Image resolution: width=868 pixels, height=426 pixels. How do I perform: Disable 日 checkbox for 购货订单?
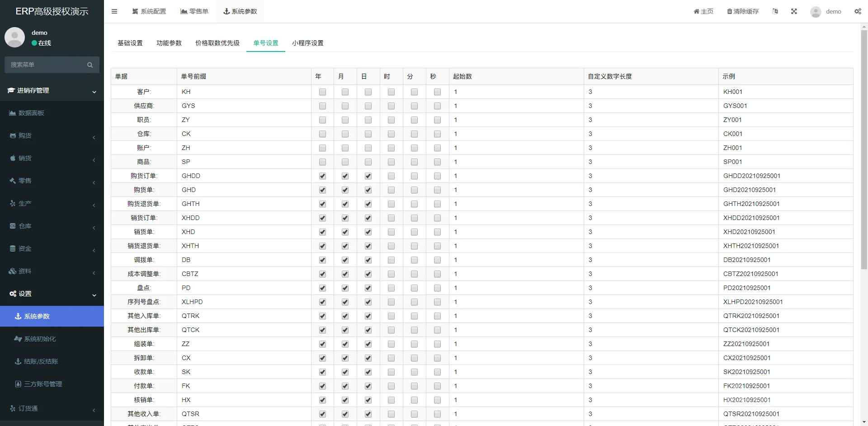[368, 176]
